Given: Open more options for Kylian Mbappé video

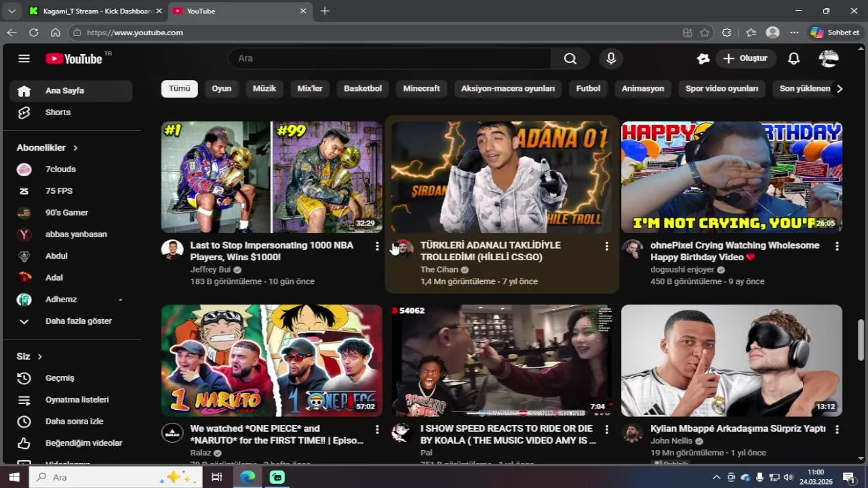Looking at the screenshot, I should (837, 429).
